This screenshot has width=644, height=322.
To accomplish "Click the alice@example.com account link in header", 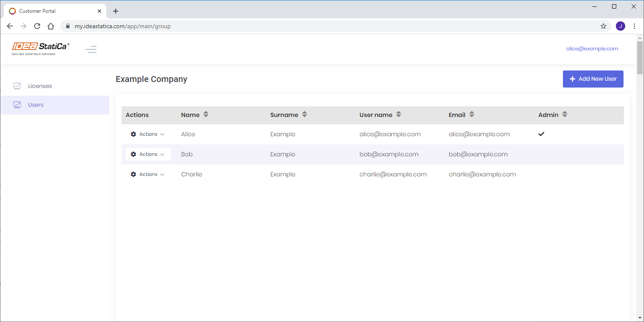I will click(592, 49).
